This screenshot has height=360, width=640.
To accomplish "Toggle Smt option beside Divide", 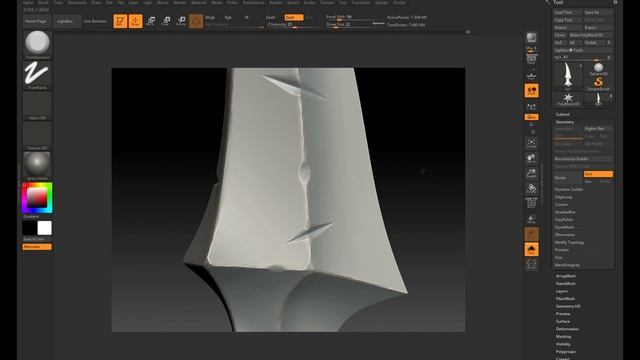I will [x=598, y=174].
